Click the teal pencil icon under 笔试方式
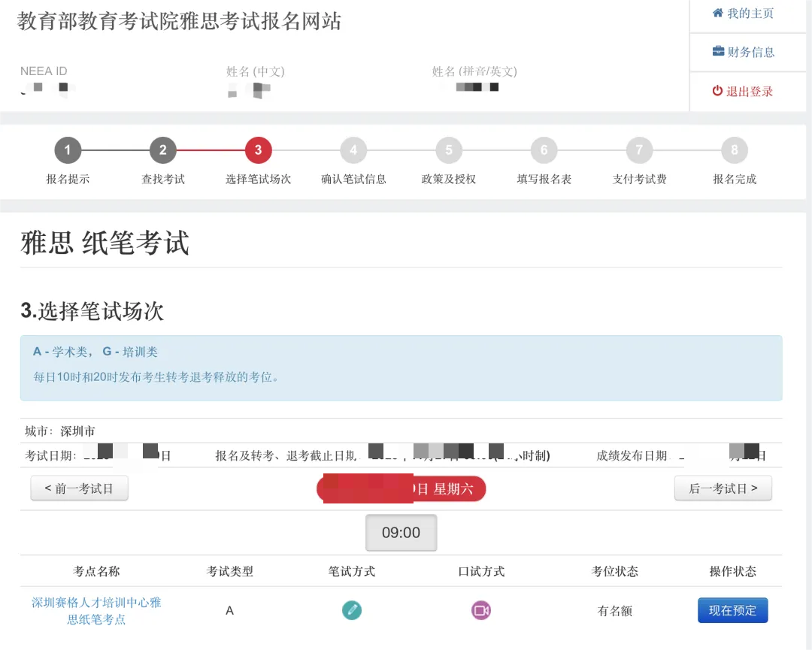The image size is (812, 650). click(x=352, y=610)
